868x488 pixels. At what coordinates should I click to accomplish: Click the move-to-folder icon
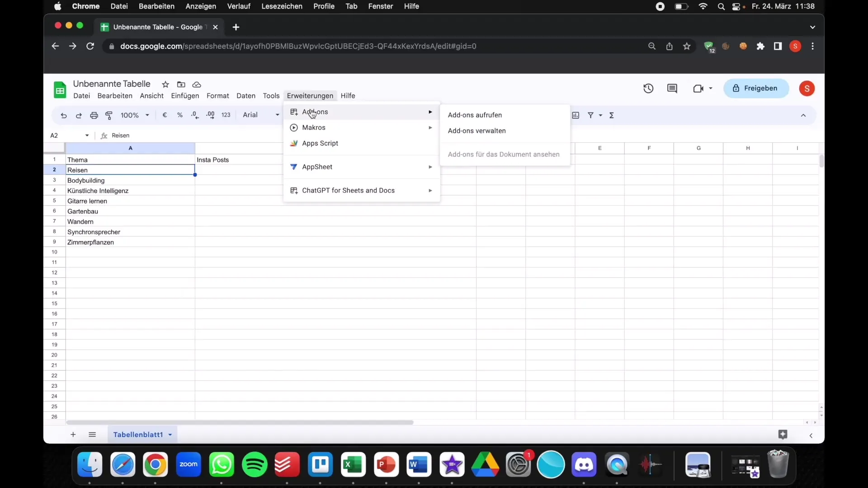pyautogui.click(x=181, y=84)
